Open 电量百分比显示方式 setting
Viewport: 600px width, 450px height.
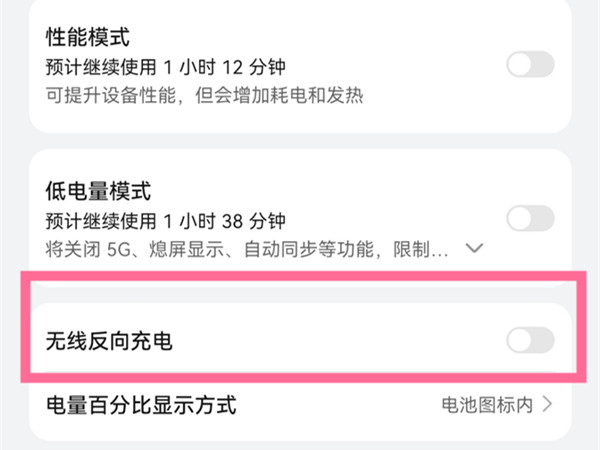pyautogui.click(x=141, y=405)
